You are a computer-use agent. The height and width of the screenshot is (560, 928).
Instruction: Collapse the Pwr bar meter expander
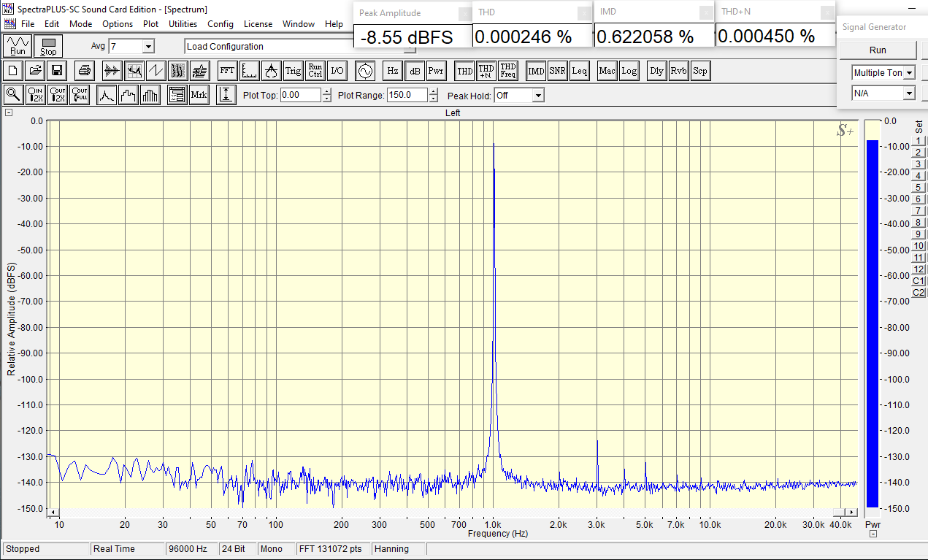point(873,534)
